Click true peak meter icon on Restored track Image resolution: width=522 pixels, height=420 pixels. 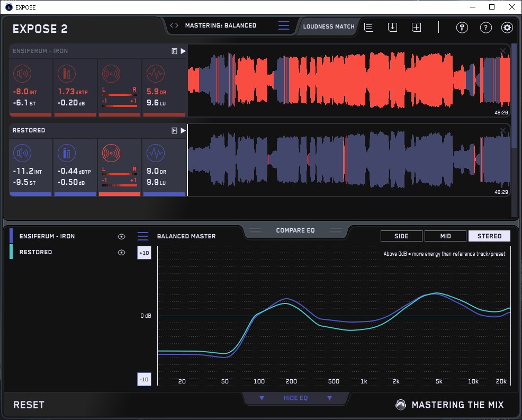[67, 153]
